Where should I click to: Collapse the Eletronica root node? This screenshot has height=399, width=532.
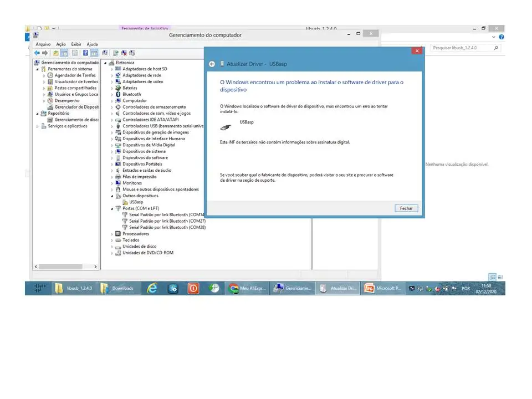tap(105, 63)
